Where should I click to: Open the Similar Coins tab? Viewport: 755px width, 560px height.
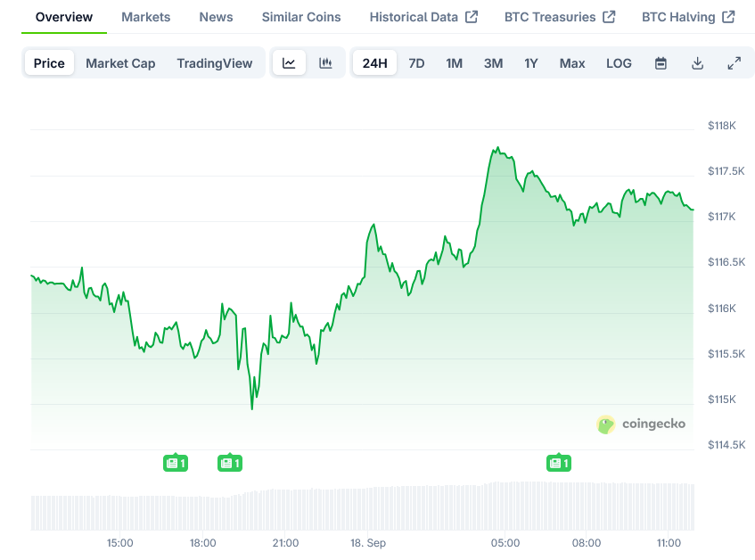click(x=301, y=17)
